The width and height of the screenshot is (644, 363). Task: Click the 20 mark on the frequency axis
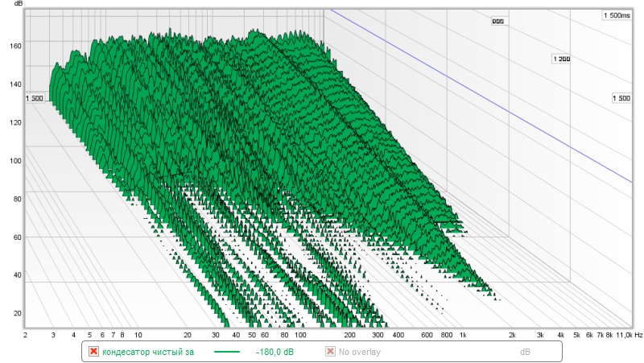point(188,333)
